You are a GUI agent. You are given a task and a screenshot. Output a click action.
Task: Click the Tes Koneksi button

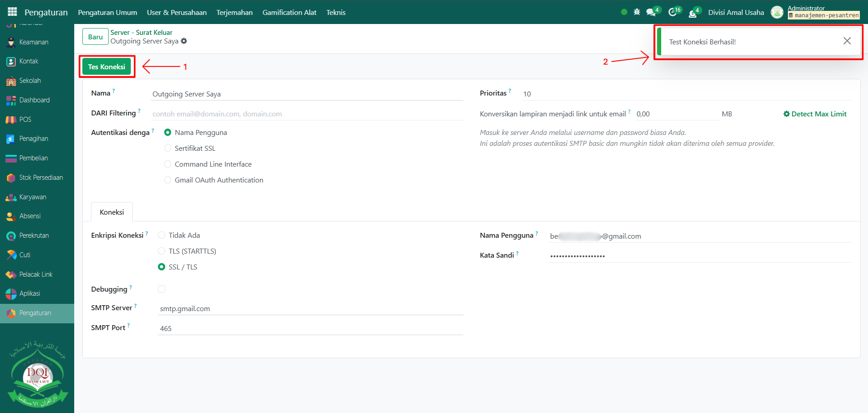(x=106, y=67)
